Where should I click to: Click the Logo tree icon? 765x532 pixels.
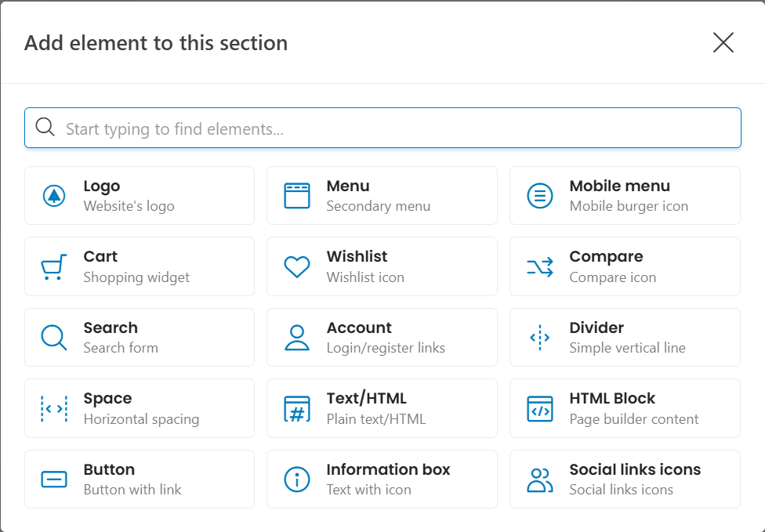pyautogui.click(x=53, y=196)
